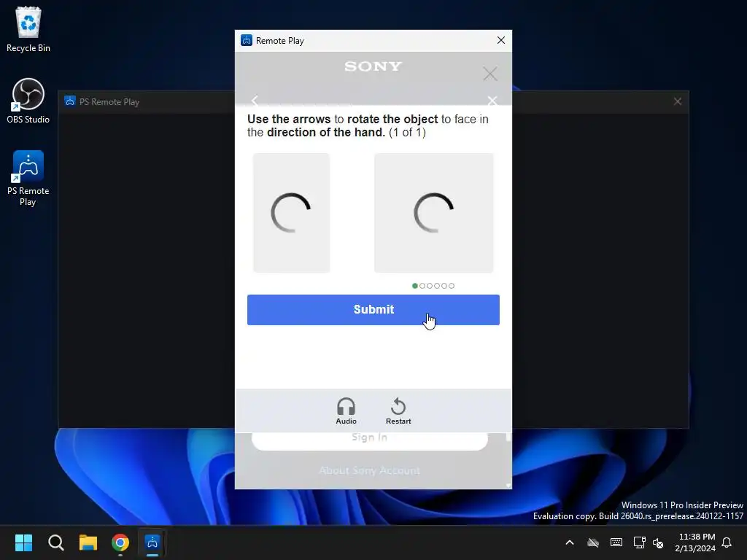Click the PS Remote Play window title icon

(x=70, y=101)
